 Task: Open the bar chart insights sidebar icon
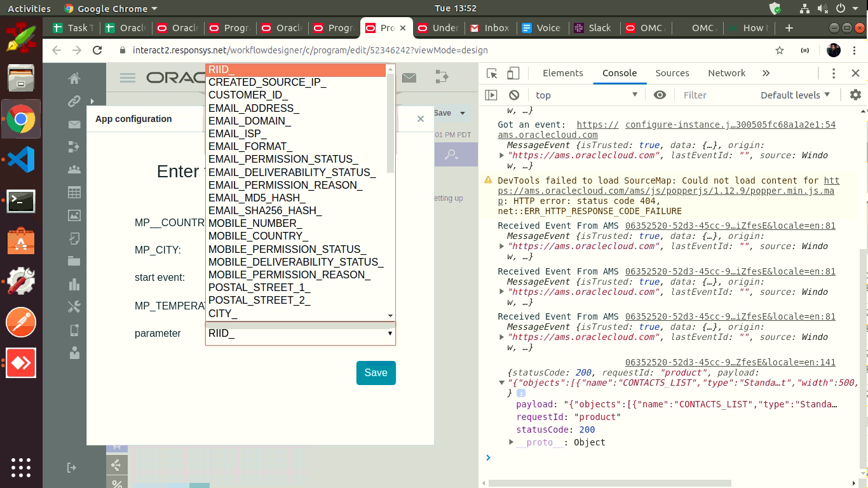click(74, 284)
